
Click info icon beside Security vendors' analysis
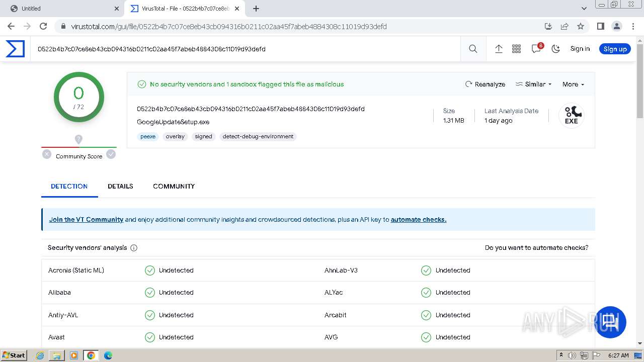[x=134, y=248]
